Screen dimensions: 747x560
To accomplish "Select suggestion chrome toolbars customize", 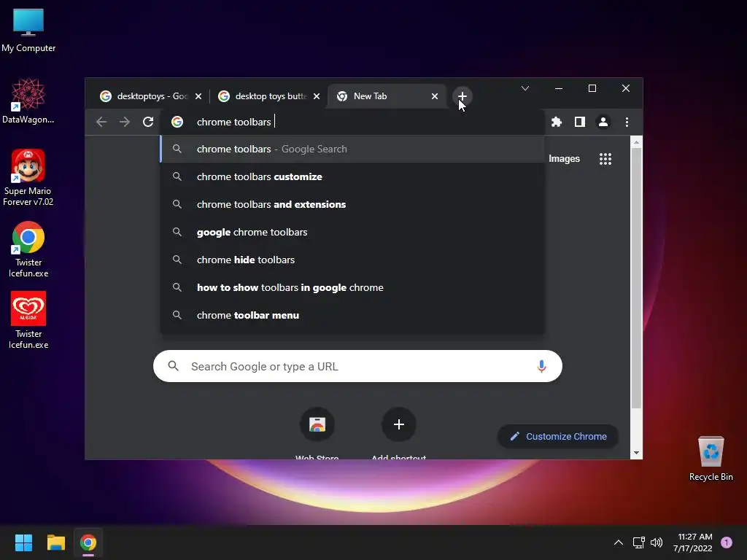I will [352, 176].
